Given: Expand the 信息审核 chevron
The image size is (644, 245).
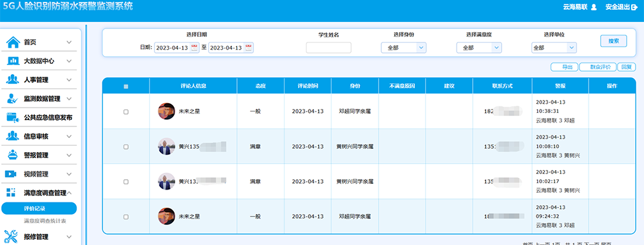Looking at the screenshot, I should [69, 137].
